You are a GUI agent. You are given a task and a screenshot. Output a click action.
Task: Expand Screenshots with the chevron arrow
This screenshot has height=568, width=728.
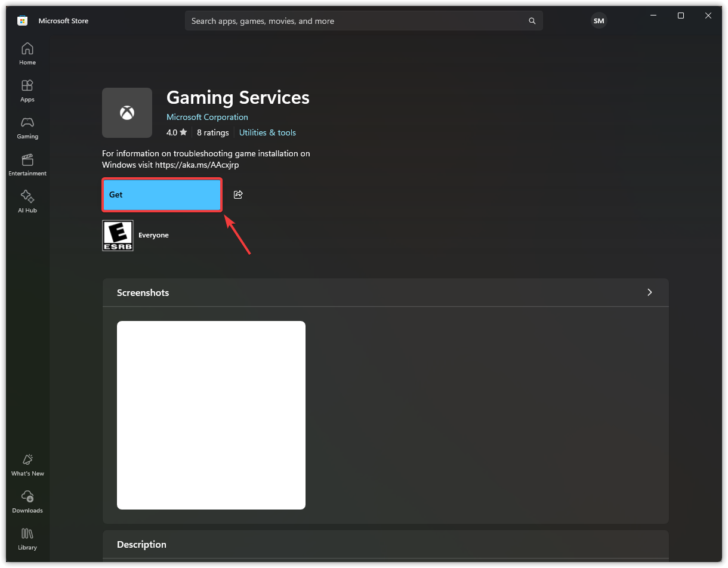coord(649,292)
